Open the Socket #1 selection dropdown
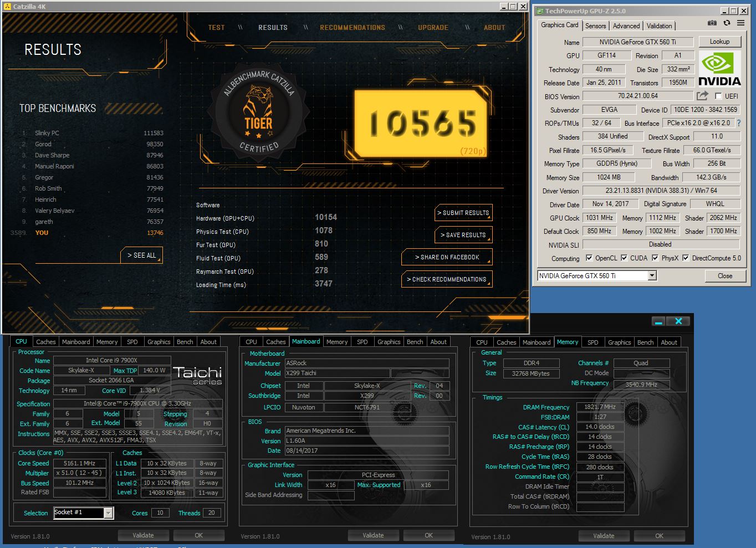756x548 pixels. 109,513
